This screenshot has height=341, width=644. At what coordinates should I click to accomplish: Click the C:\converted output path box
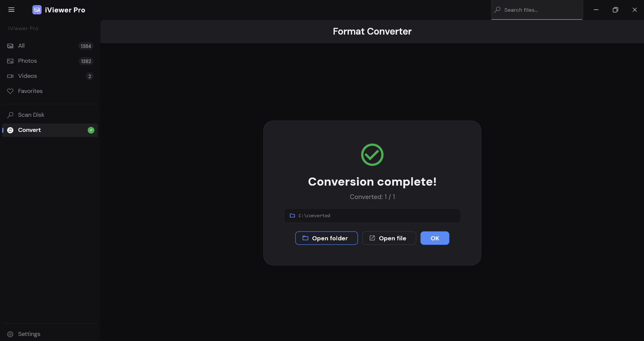pyautogui.click(x=372, y=215)
